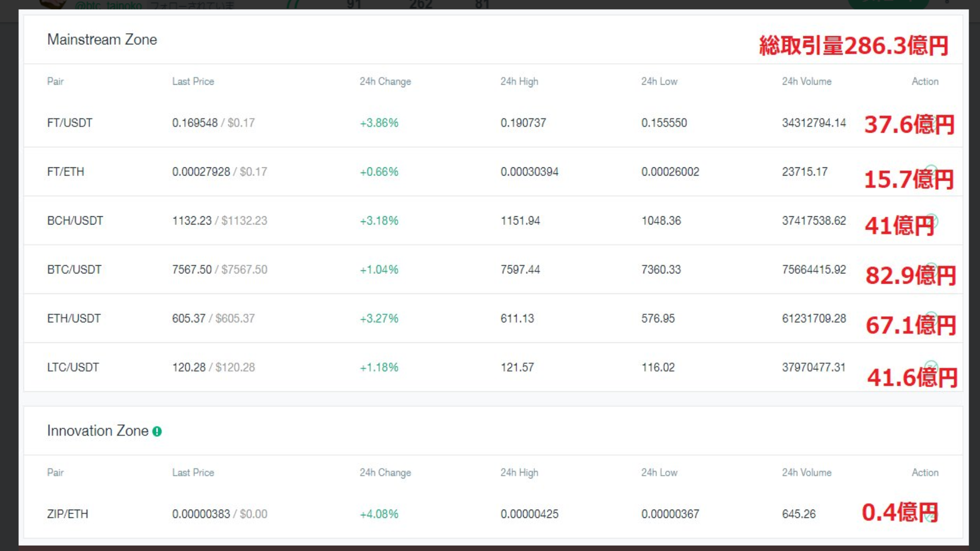This screenshot has height=551, width=980.
Task: Click Mainstream Zone Last Price column header
Action: pos(193,82)
